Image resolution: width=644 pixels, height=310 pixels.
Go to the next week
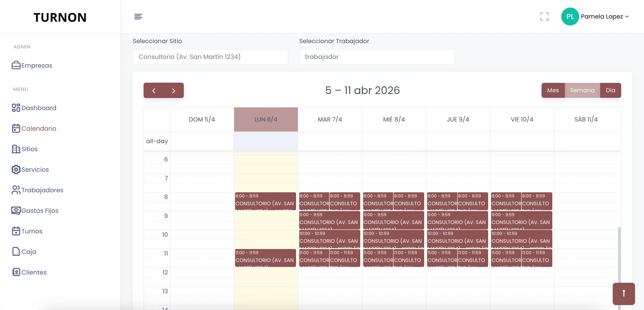tap(174, 90)
